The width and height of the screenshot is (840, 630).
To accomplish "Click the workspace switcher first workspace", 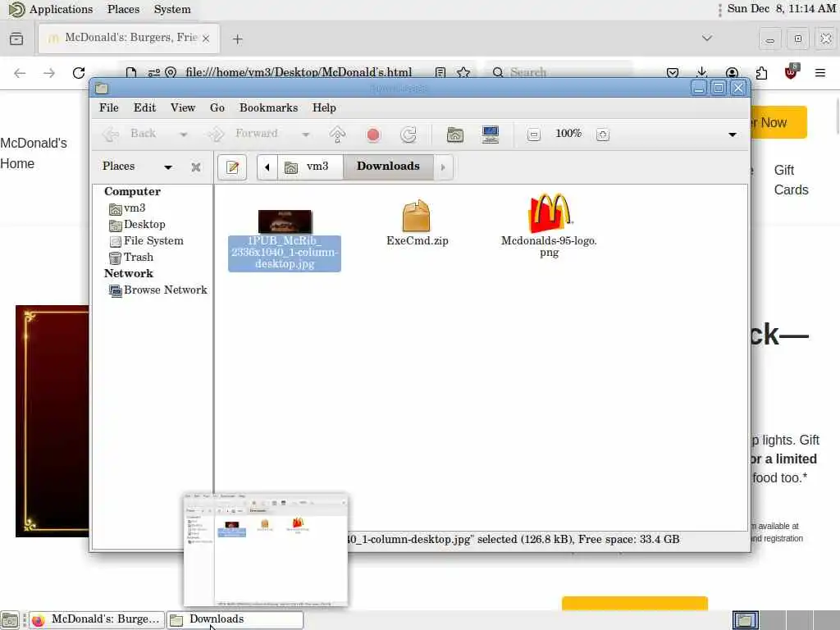I will coord(745,620).
